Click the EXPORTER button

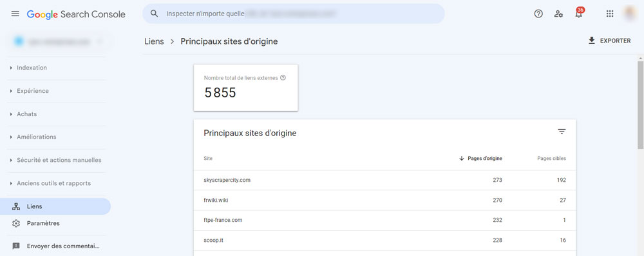pyautogui.click(x=609, y=41)
